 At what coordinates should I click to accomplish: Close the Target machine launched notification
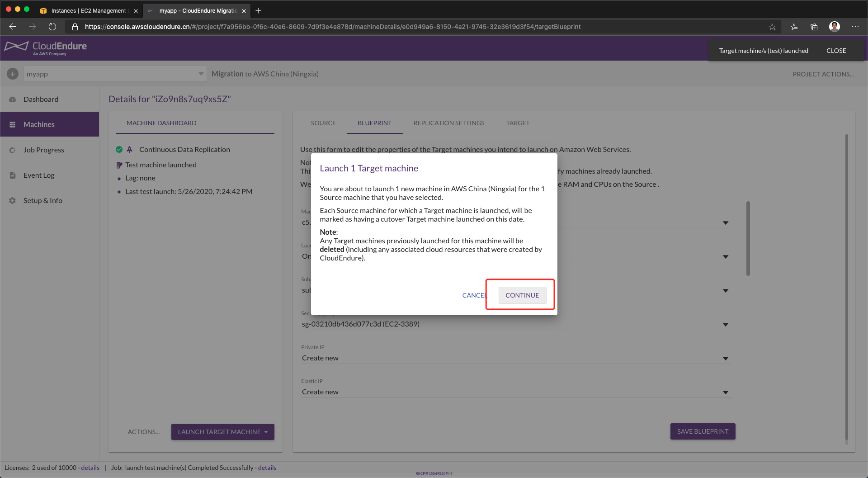point(836,51)
